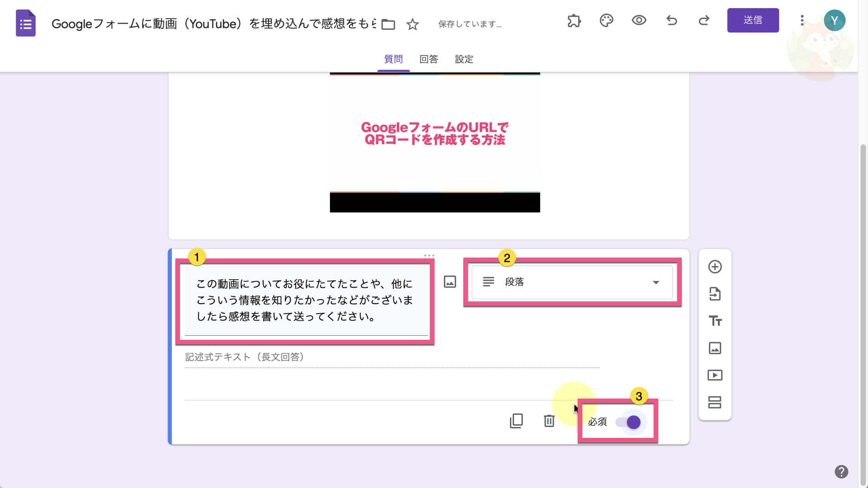Screen dimensions: 868x488
Task: Redo the last change
Action: point(704,20)
